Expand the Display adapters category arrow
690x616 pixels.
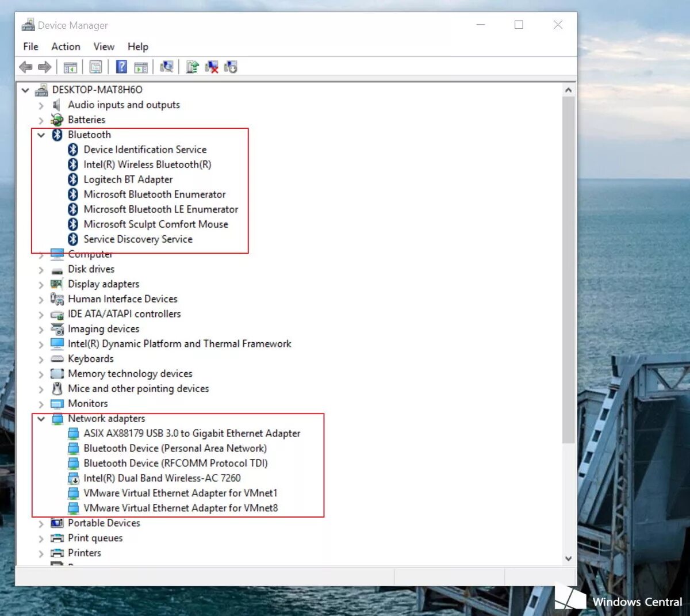tap(41, 285)
